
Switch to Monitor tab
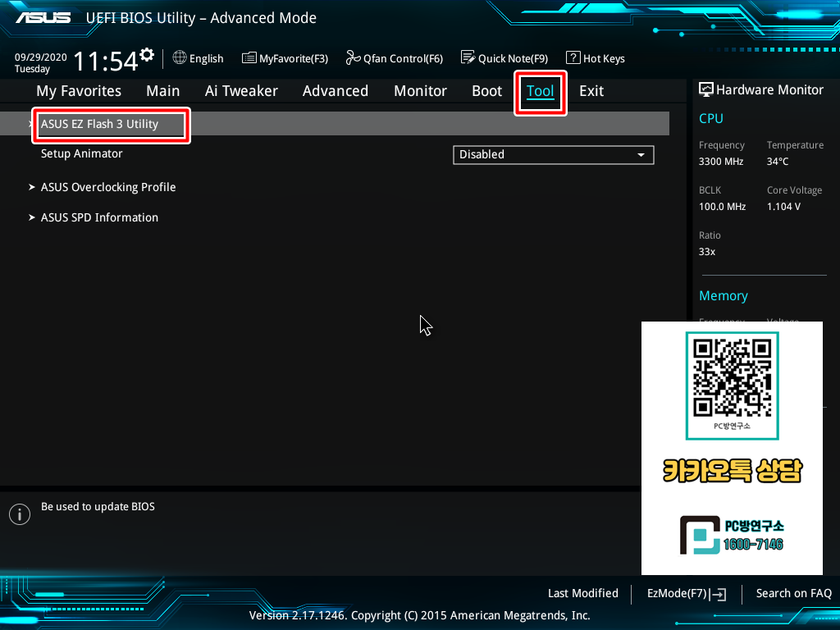421,91
